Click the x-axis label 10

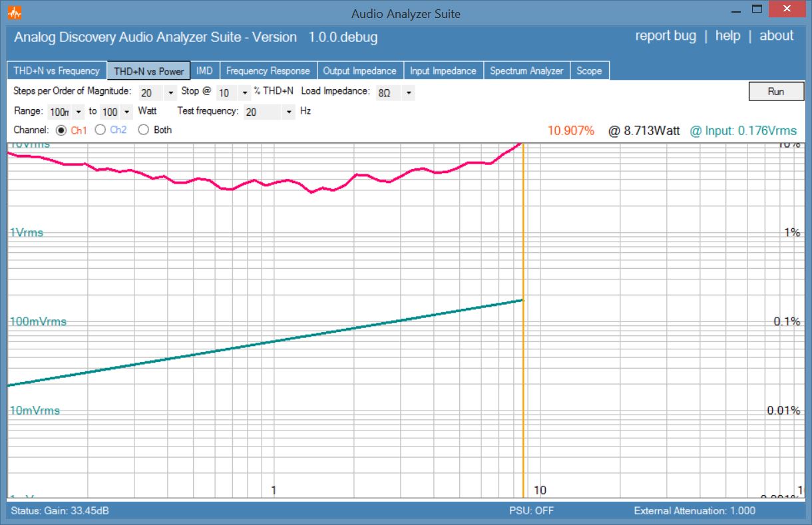pos(540,490)
